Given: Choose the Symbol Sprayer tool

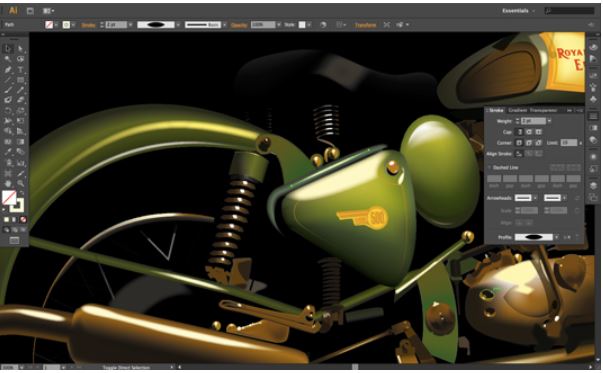Looking at the screenshot, I should tap(7, 163).
